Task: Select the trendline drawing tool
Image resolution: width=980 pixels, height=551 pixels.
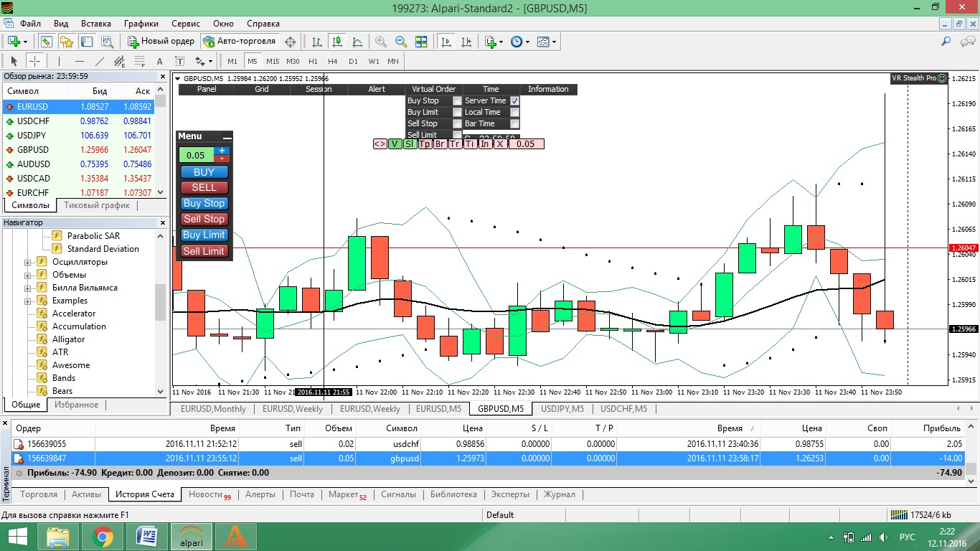Action: (100, 61)
